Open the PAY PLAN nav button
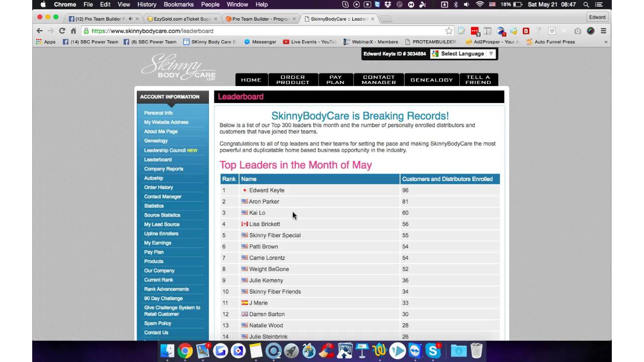644x362 pixels. tap(336, 79)
